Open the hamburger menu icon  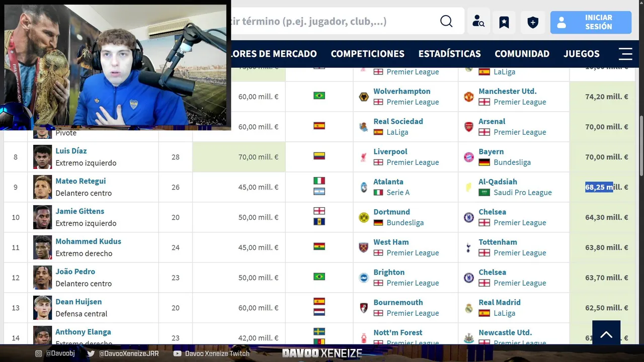(625, 54)
